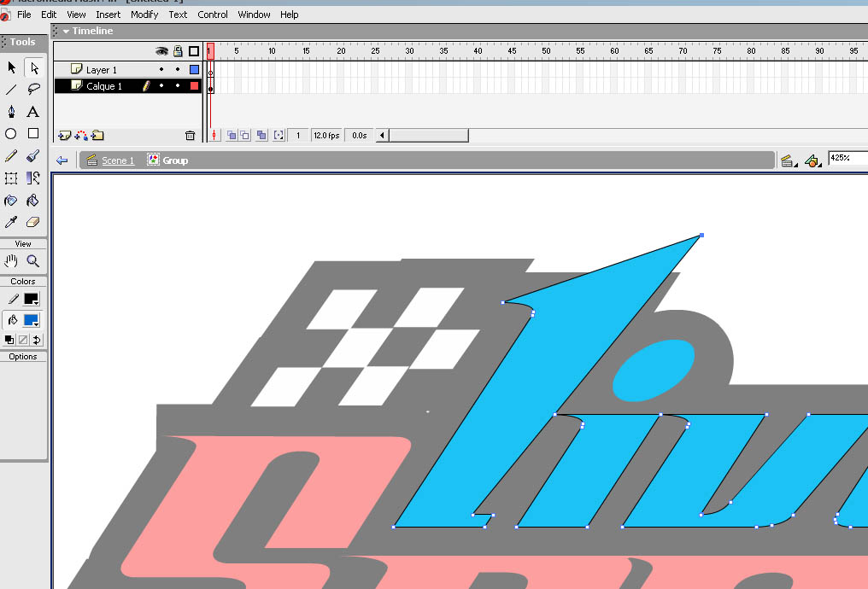Click the Modify Onion Markers icon

279,136
